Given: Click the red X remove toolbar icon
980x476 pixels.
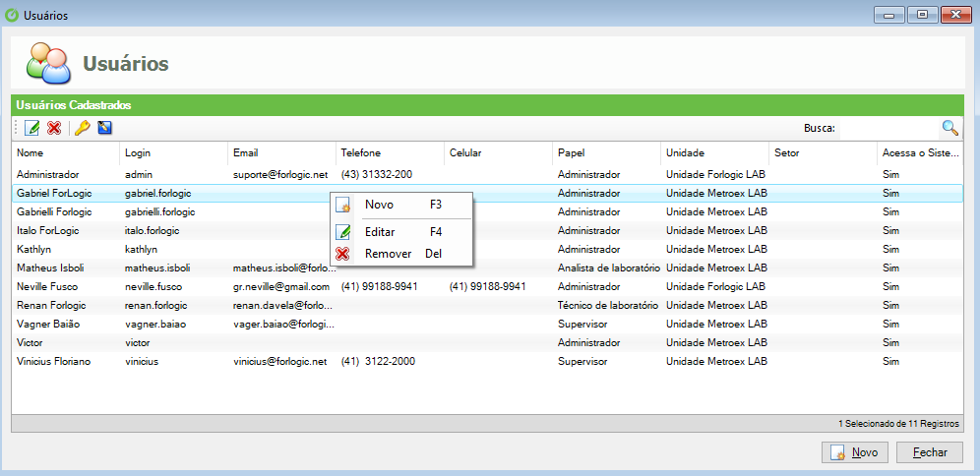Looking at the screenshot, I should point(54,128).
